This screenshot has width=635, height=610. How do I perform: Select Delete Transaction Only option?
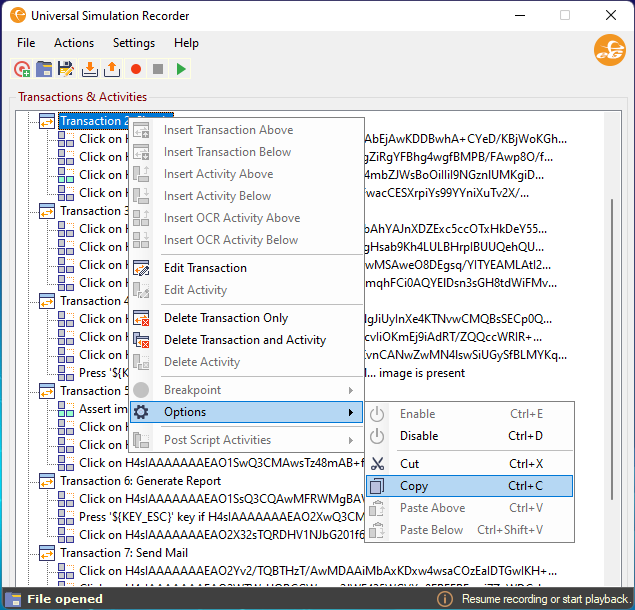coord(226,318)
